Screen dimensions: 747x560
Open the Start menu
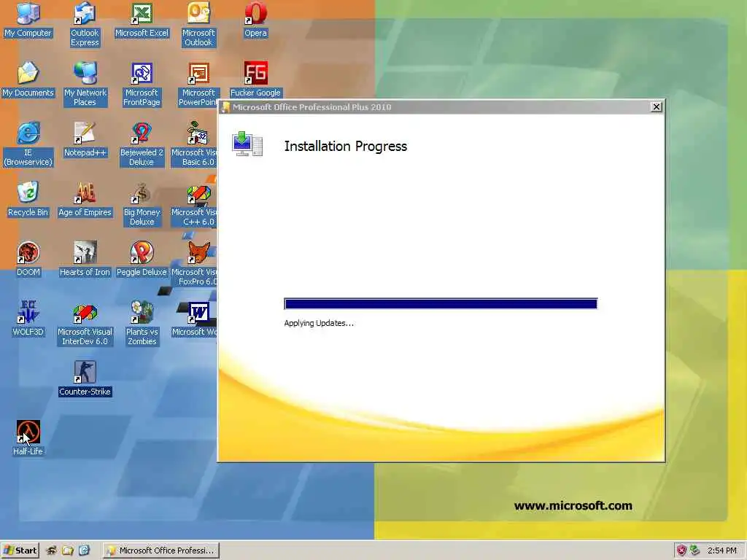pos(20,551)
